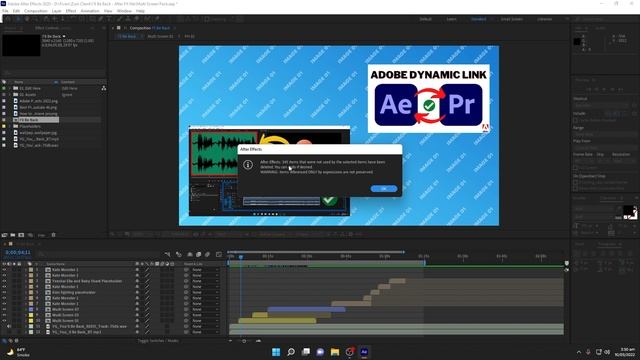Click the composition mini-flowchart icon in timeline
This screenshot has height=360, width=640.
click(x=167, y=254)
